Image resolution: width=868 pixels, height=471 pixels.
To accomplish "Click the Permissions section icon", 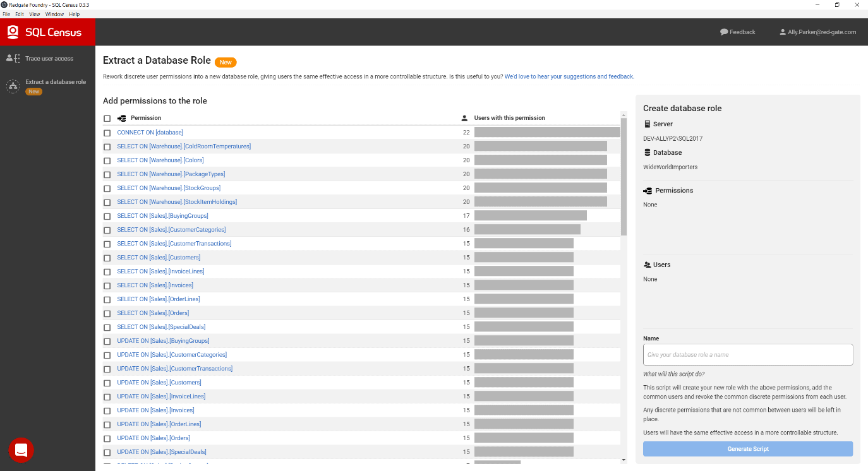I will 648,190.
